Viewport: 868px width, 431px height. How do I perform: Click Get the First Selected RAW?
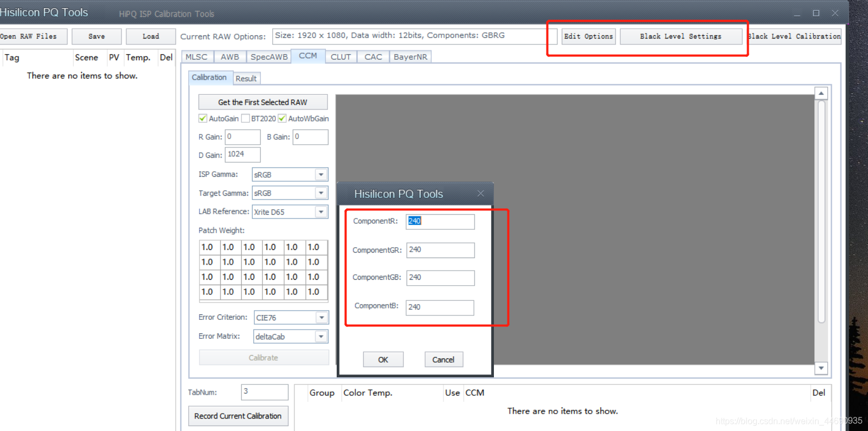pyautogui.click(x=263, y=102)
